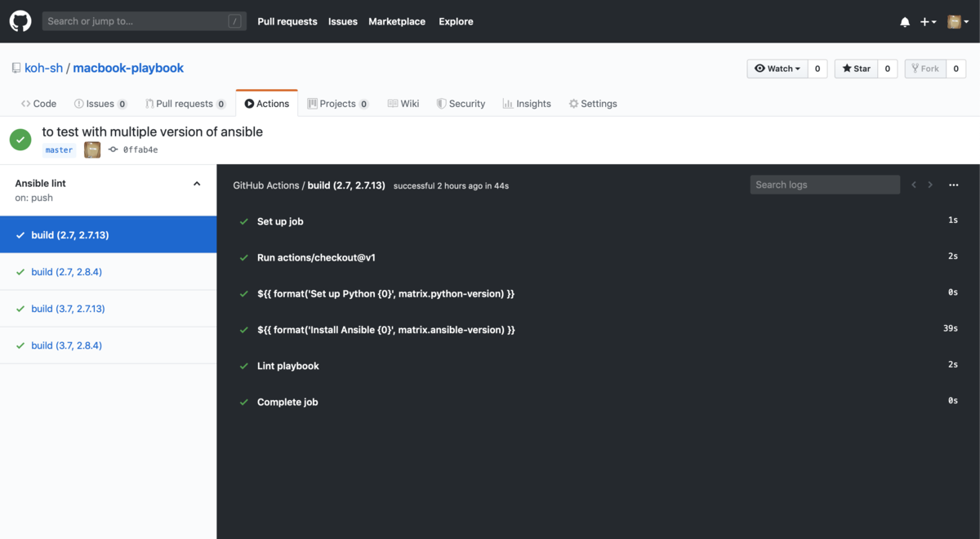Expand the 'Set up Python' format step
The height and width of the screenshot is (539, 980).
(598, 293)
